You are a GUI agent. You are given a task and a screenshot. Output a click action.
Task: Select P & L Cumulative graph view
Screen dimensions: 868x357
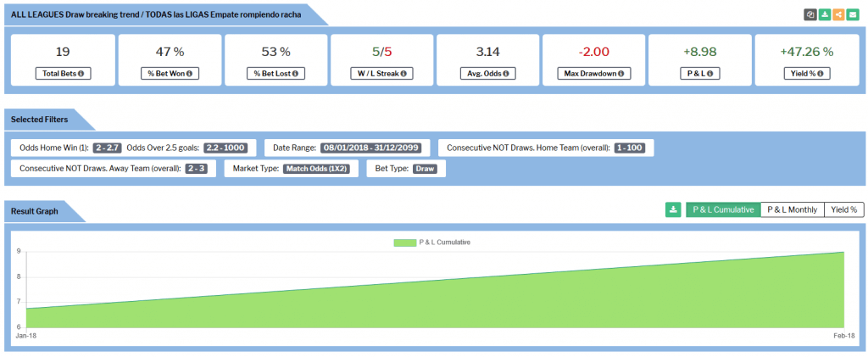[723, 209]
